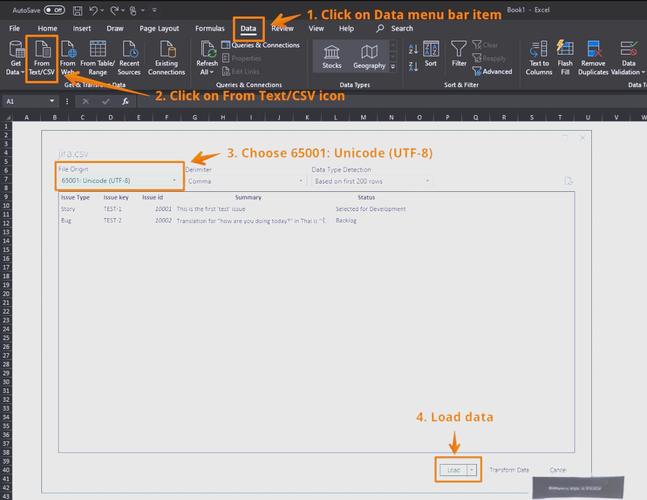The image size is (647, 500).
Task: Click the Select All corner button
Action: [7, 118]
